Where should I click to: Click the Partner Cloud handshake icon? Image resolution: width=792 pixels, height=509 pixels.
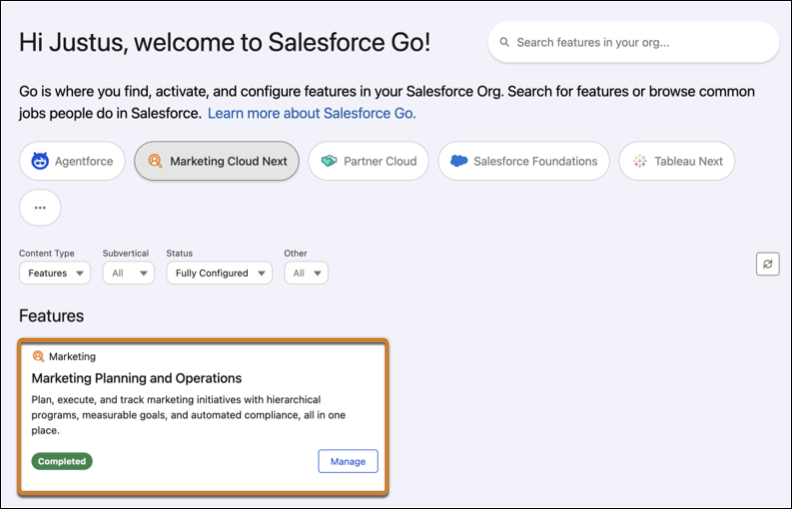tap(329, 161)
